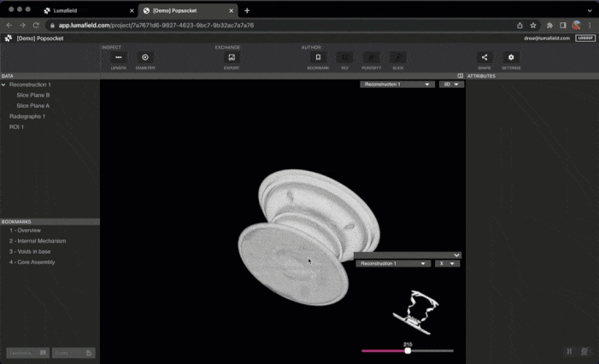Viewport: 599px width, 364px height.
Task: Select the Slice tool
Action: pos(398,57)
